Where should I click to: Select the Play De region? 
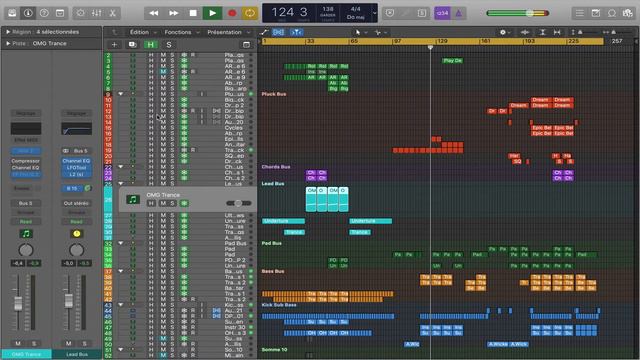(452, 60)
